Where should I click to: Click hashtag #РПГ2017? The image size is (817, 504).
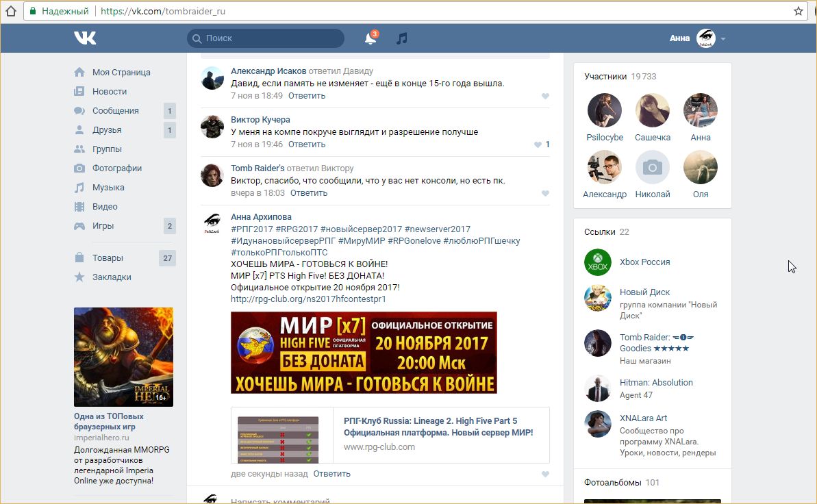(251, 229)
